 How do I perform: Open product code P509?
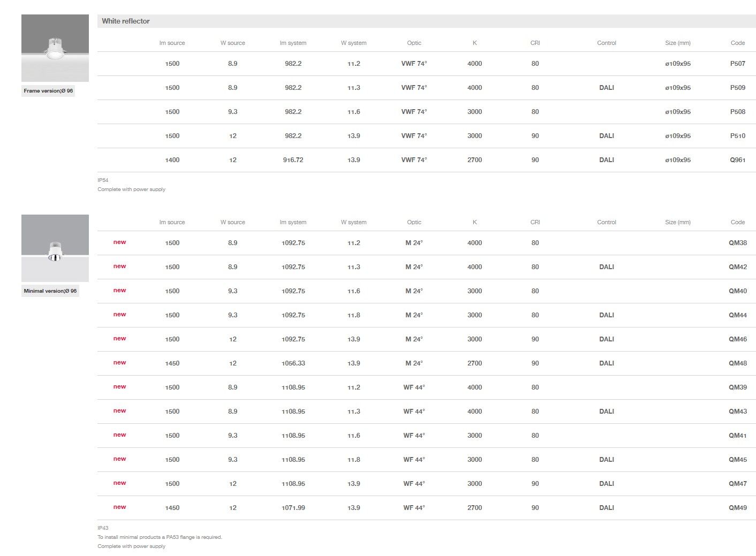pyautogui.click(x=737, y=88)
